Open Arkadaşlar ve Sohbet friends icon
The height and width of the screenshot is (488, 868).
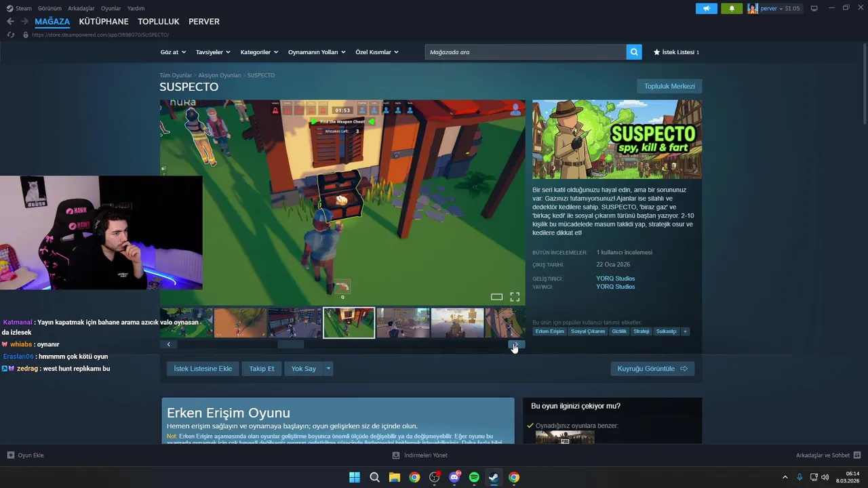(x=857, y=455)
